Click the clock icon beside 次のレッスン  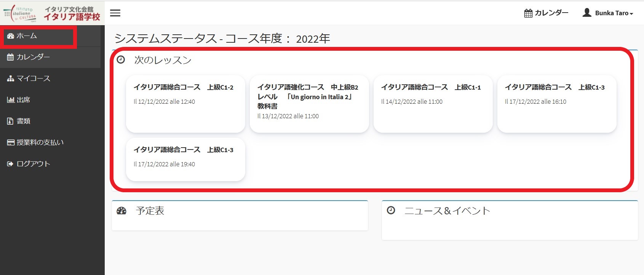point(121,60)
